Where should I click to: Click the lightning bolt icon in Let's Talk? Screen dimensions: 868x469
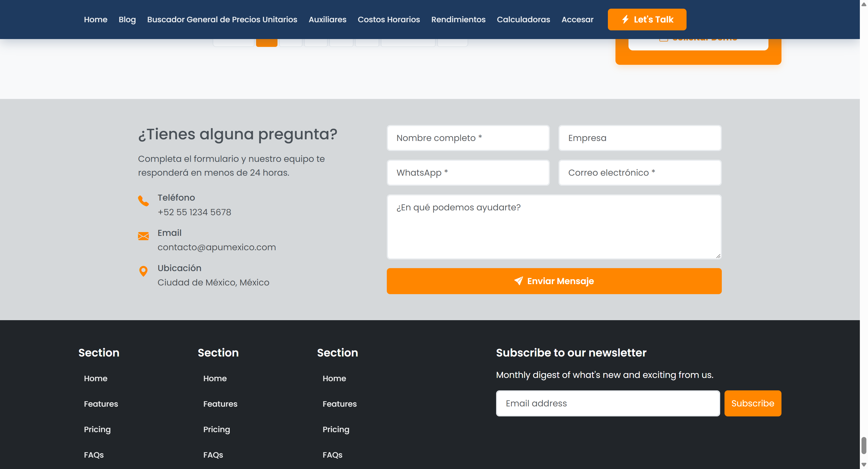click(x=626, y=19)
